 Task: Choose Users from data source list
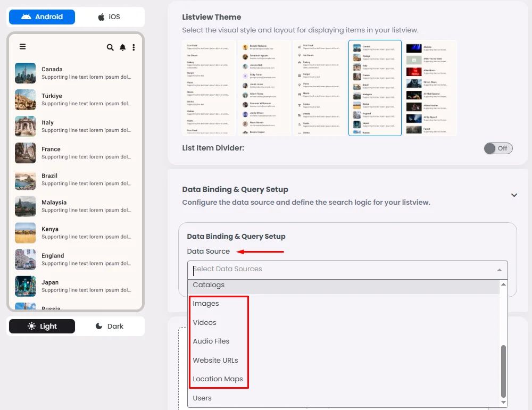click(x=343, y=398)
